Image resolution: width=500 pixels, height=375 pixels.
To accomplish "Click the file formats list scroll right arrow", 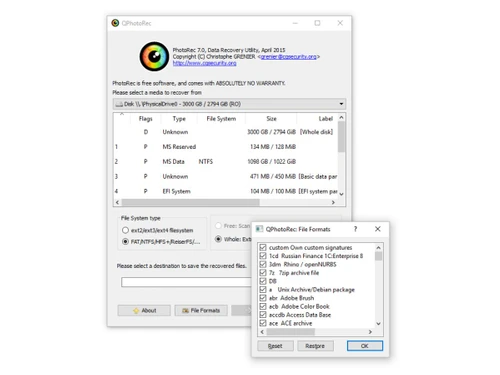I will pos(370,332).
